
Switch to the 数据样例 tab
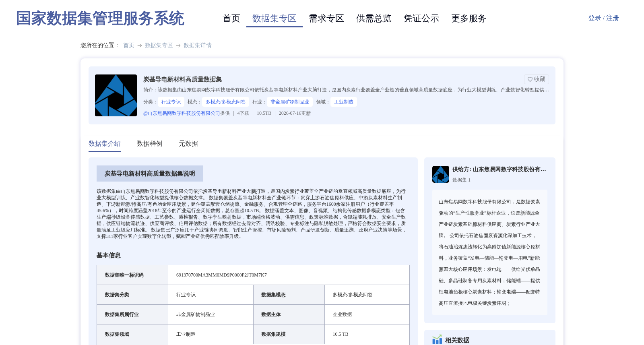(x=150, y=144)
